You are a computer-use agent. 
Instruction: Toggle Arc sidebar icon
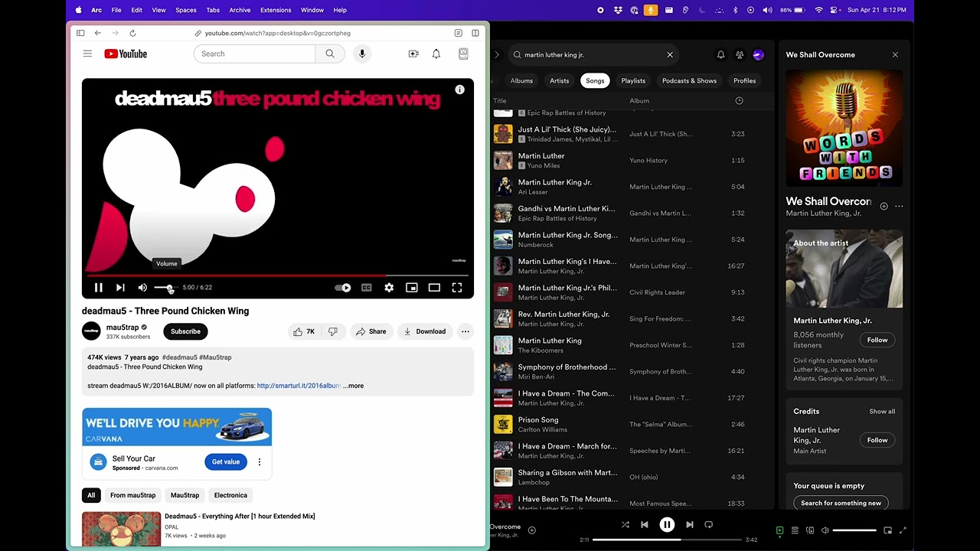[x=80, y=33]
